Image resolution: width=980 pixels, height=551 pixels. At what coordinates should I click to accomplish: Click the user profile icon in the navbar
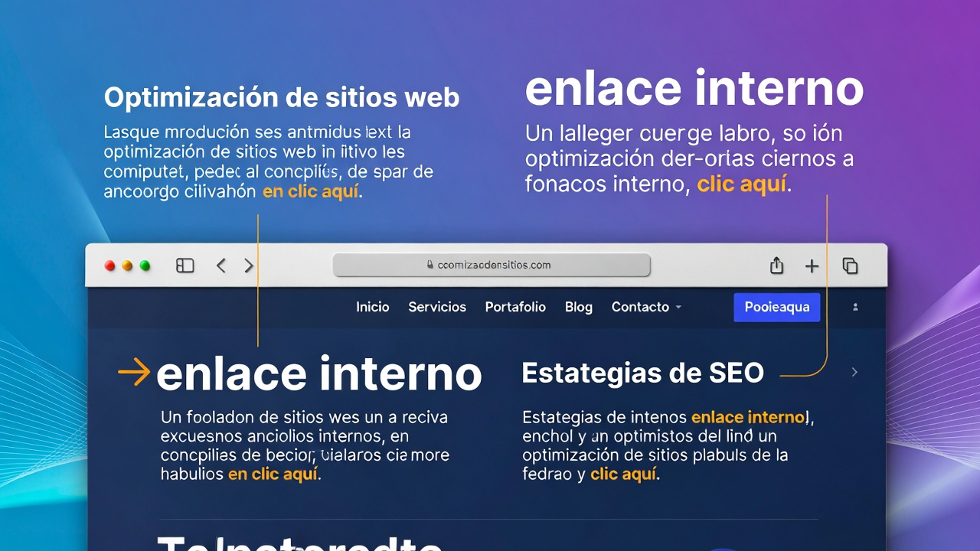pyautogui.click(x=855, y=307)
